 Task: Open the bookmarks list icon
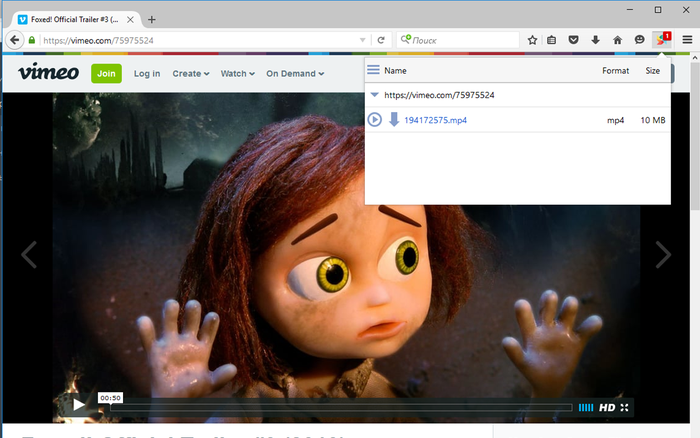[x=552, y=40]
